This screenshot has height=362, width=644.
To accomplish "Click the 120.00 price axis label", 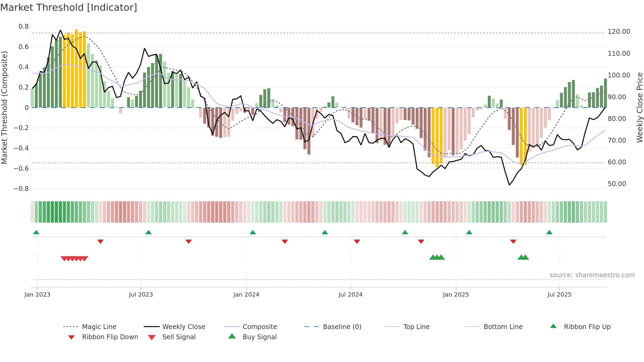I will tap(619, 32).
